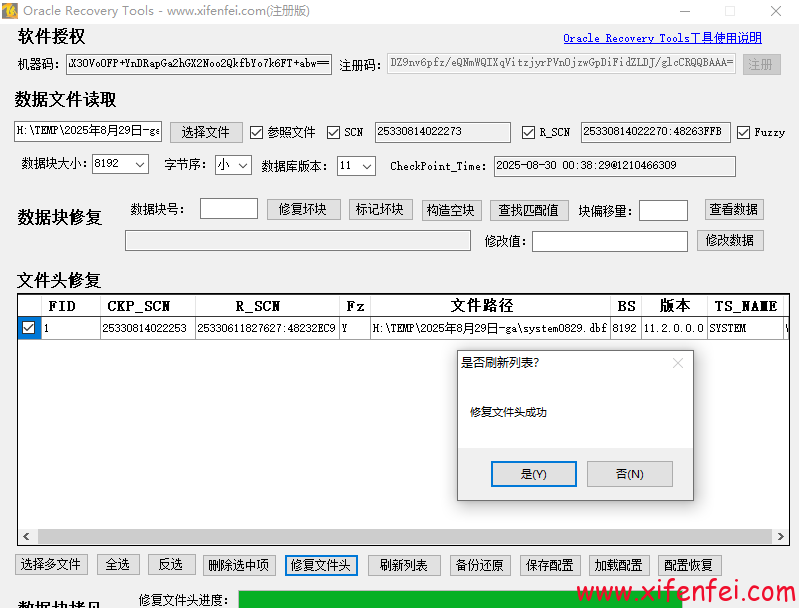Click the 文件路径 column header

[x=490, y=306]
